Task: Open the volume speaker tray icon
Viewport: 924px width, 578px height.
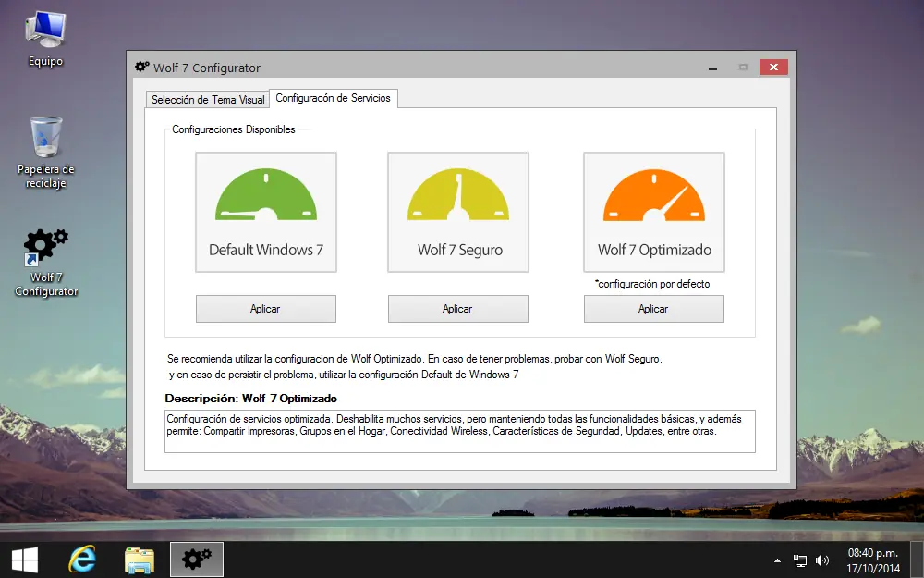Action: [822, 560]
